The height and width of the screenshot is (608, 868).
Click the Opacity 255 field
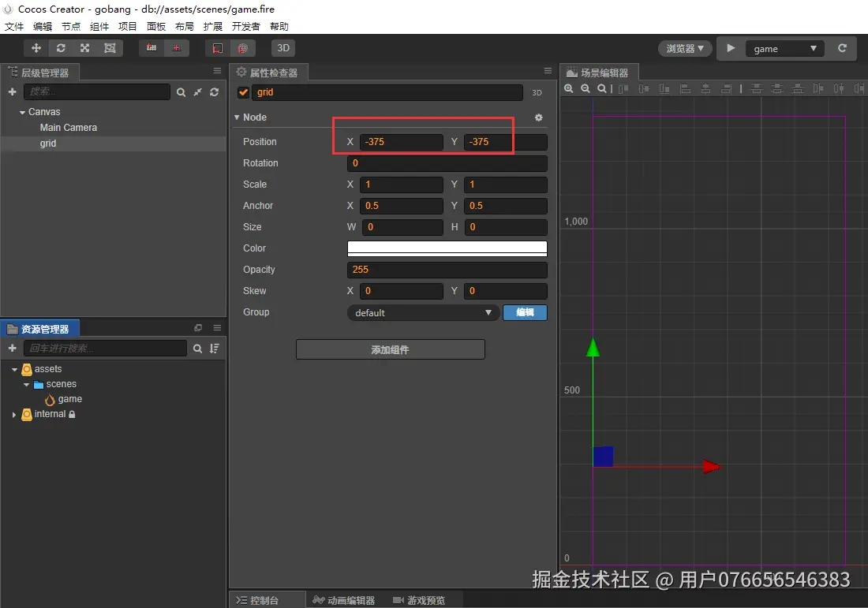tap(447, 270)
